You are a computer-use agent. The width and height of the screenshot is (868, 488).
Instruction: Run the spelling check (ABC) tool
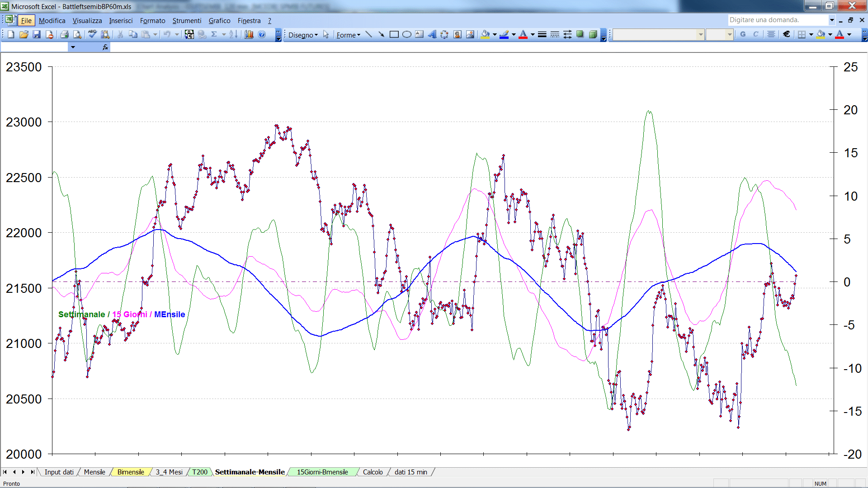point(92,34)
